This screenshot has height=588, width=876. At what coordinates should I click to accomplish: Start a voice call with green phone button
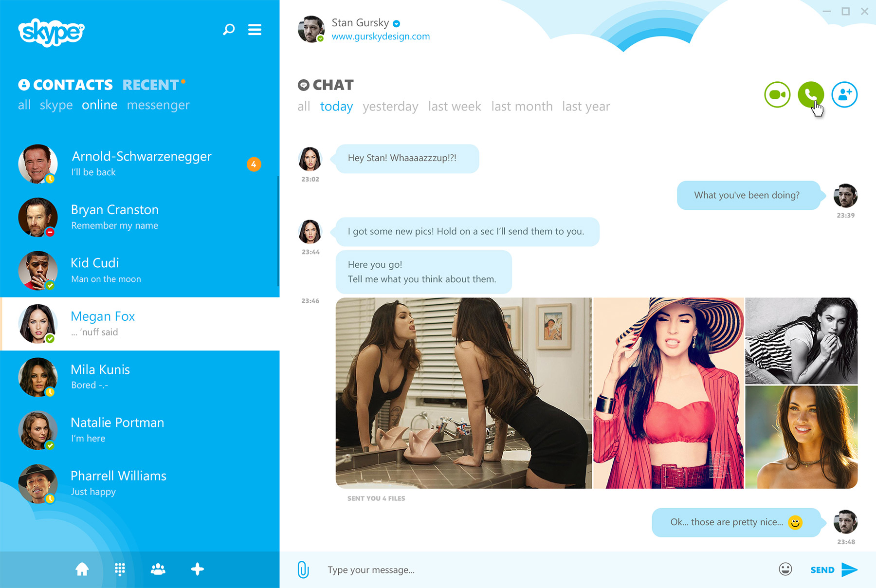pyautogui.click(x=811, y=94)
